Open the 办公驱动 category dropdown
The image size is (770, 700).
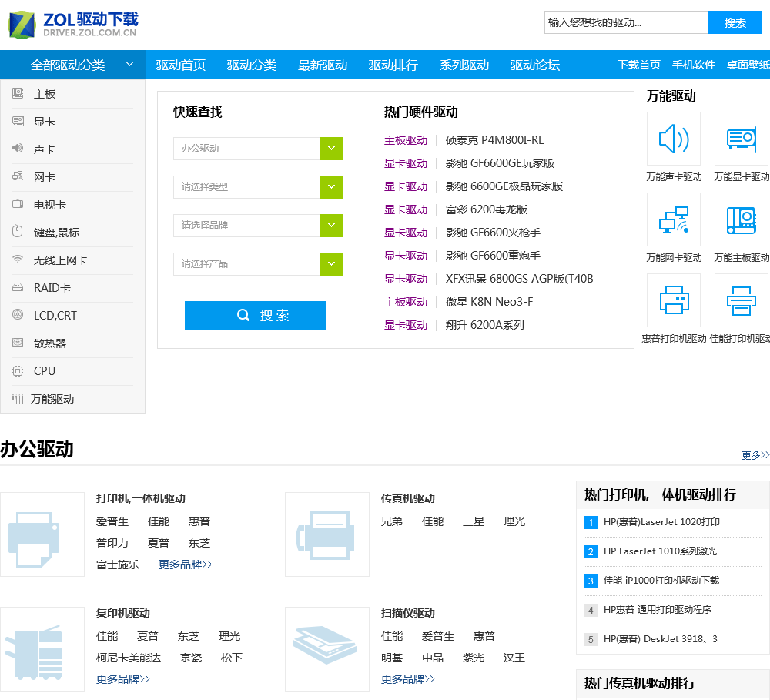point(258,149)
